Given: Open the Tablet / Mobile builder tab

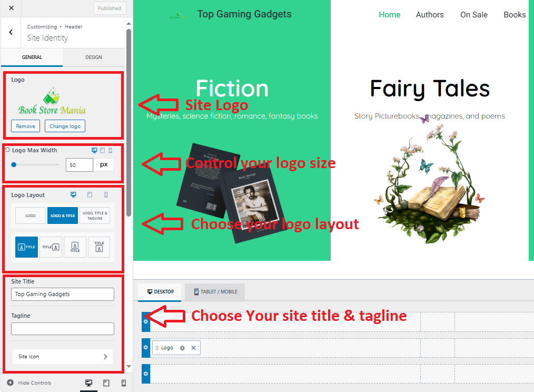Looking at the screenshot, I should pos(215,291).
